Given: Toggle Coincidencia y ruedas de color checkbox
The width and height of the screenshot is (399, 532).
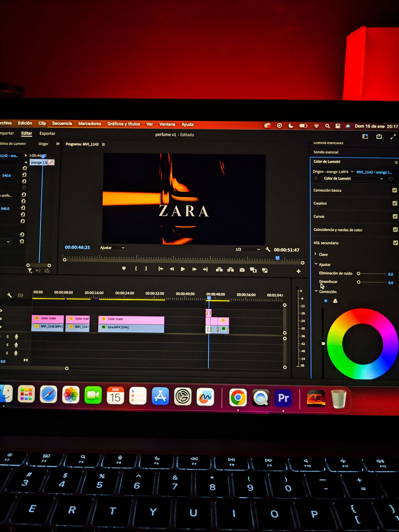Looking at the screenshot, I should [x=395, y=229].
